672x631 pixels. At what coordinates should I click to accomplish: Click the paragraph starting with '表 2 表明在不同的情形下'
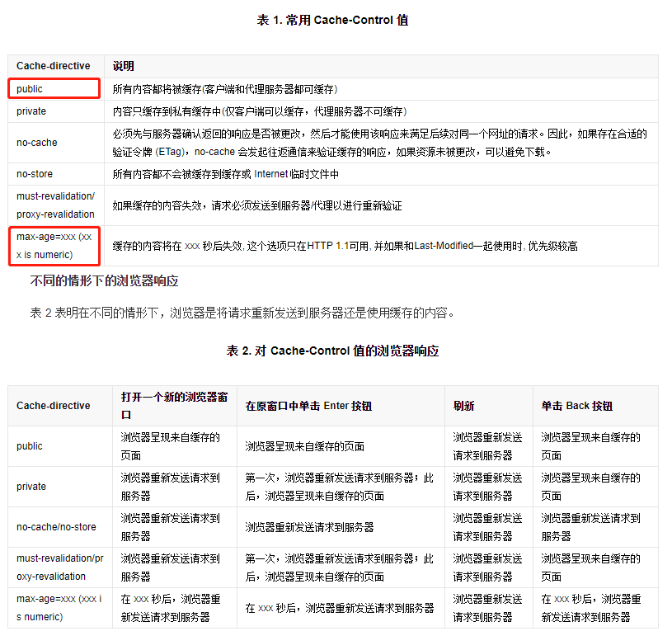click(242, 313)
